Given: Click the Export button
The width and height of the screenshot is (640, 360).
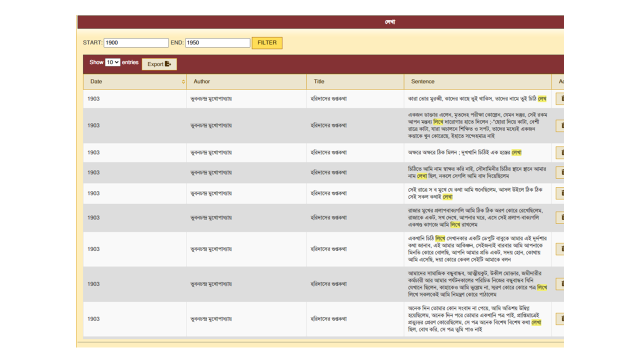Looking at the screenshot, I should 159,64.
